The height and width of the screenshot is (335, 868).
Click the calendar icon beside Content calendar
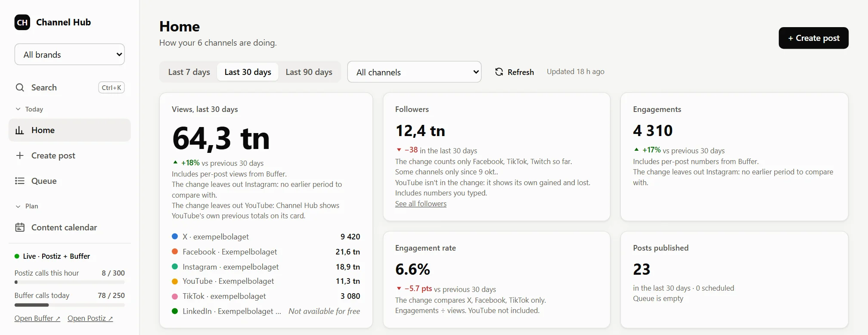click(x=20, y=227)
